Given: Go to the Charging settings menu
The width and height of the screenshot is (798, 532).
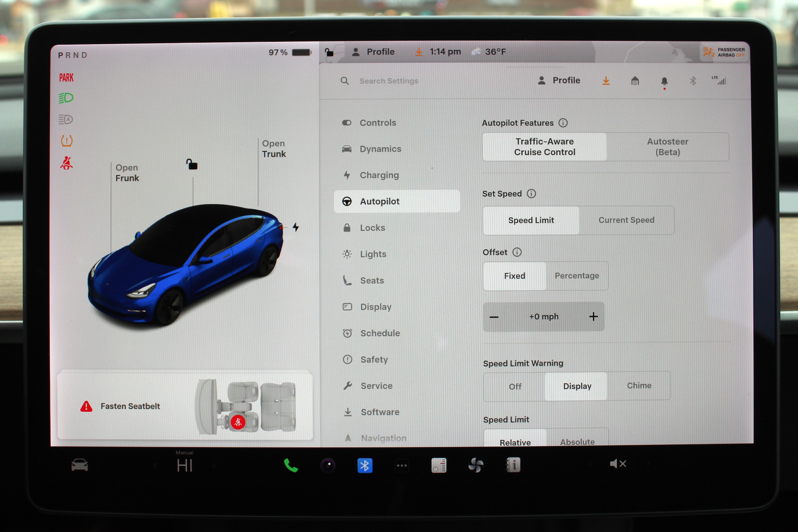Looking at the screenshot, I should click(379, 175).
